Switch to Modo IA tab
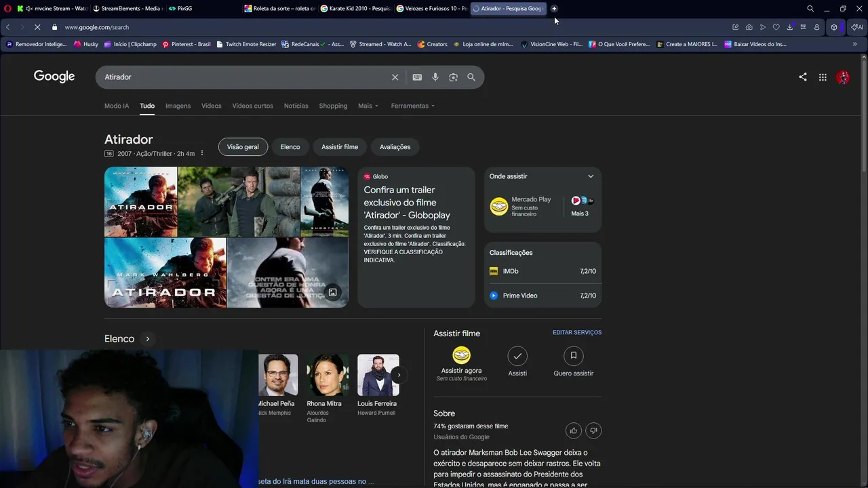 point(117,106)
